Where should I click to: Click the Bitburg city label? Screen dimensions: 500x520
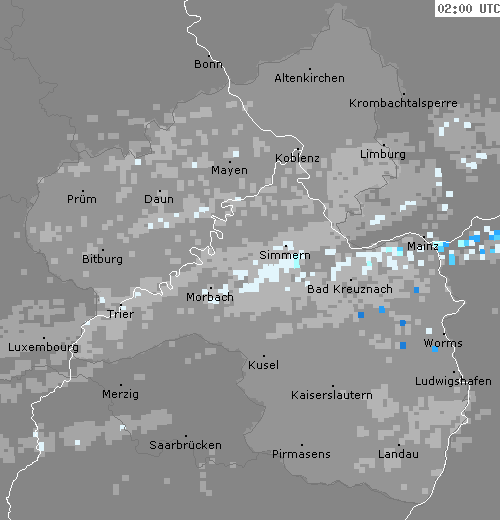102,259
